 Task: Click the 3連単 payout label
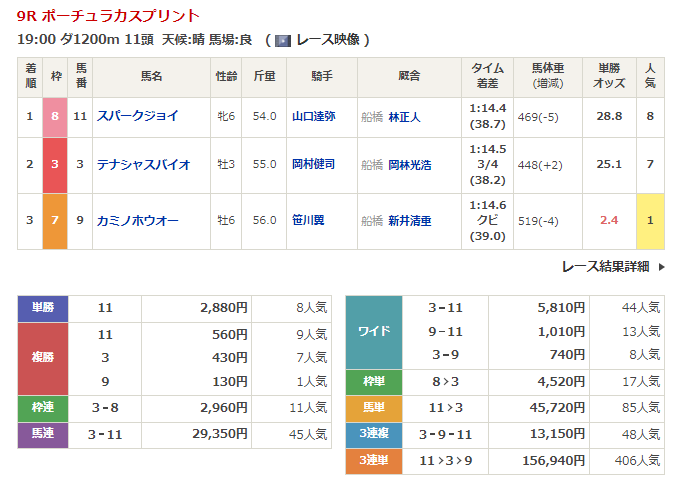point(373,460)
